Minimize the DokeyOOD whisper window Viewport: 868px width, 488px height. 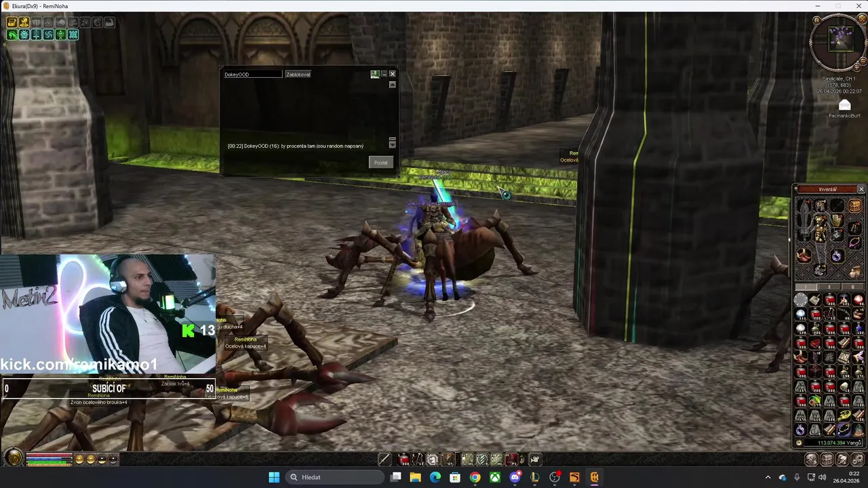click(384, 74)
